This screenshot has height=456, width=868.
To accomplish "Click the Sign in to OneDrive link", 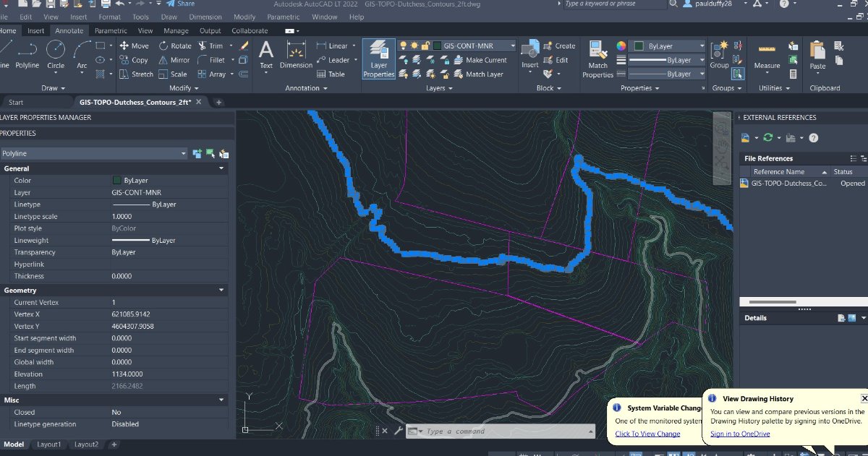I will 739,434.
